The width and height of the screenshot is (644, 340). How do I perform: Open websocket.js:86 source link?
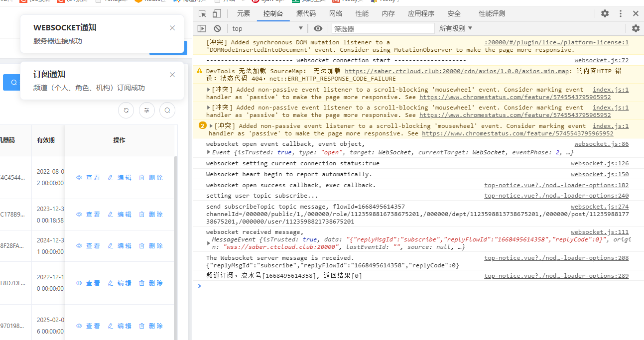tap(602, 144)
